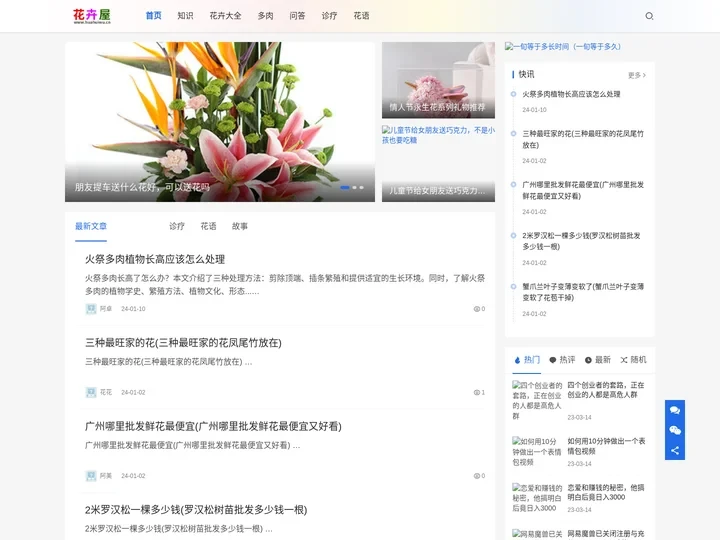The width and height of the screenshot is (720, 540).
Task: Open 快讯 item 三种最旺家的花
Action: (583, 139)
